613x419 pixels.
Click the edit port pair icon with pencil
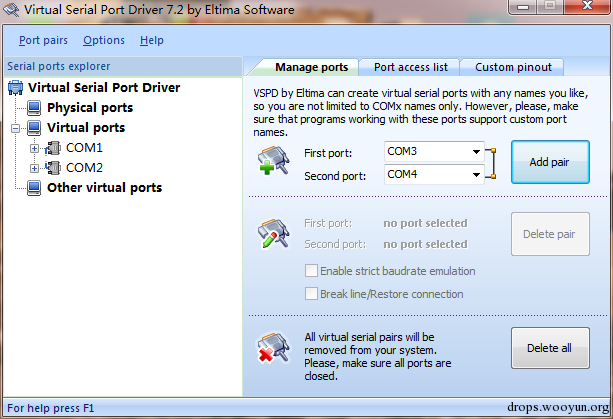[x=273, y=233]
